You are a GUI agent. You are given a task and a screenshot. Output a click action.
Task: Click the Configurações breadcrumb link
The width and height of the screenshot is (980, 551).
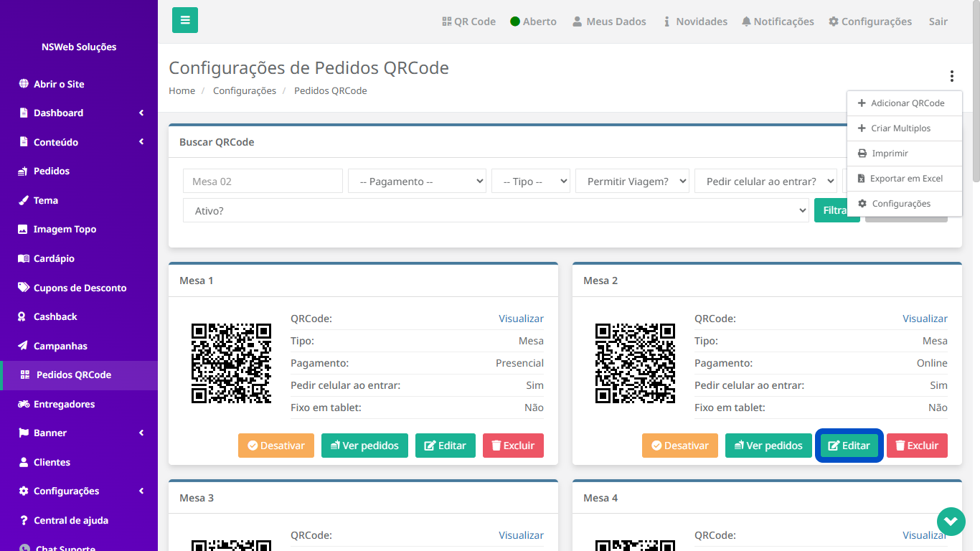(x=245, y=90)
